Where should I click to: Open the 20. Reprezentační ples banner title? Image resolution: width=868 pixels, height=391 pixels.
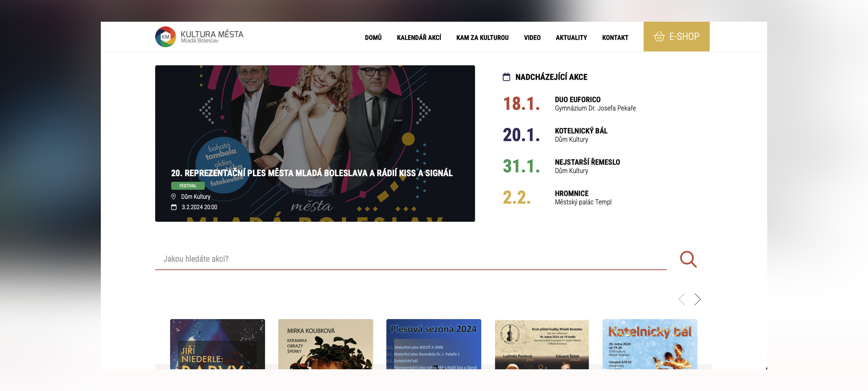coord(312,173)
